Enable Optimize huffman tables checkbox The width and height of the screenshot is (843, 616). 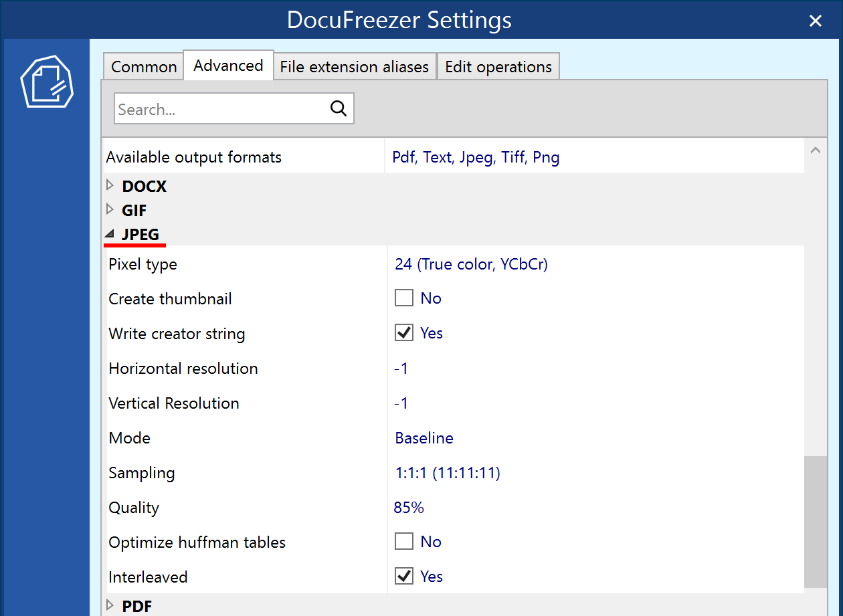tap(404, 542)
